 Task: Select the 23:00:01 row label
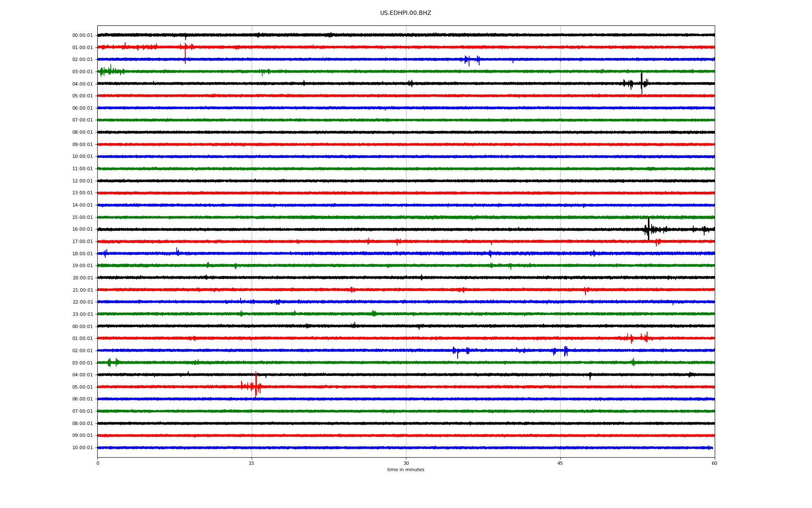[82, 315]
